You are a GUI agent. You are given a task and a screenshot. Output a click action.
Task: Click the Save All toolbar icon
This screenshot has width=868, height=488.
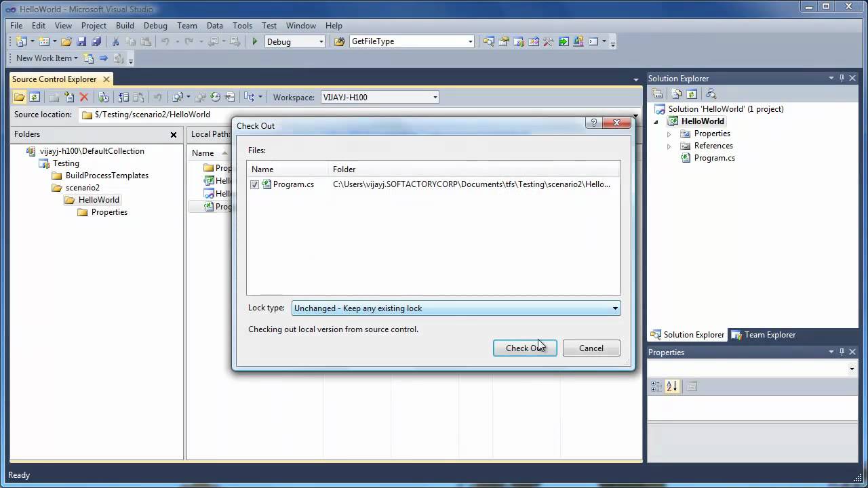tap(96, 41)
